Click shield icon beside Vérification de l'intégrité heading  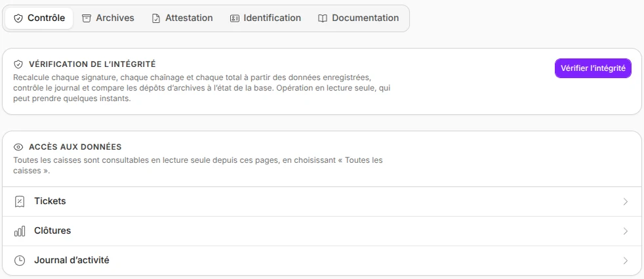tap(18, 64)
